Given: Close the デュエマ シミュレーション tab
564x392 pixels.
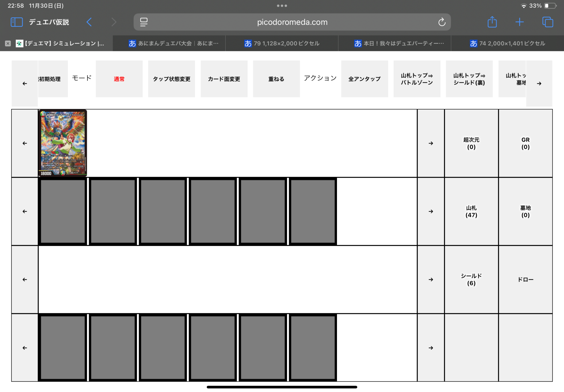Looking at the screenshot, I should click(x=8, y=43).
